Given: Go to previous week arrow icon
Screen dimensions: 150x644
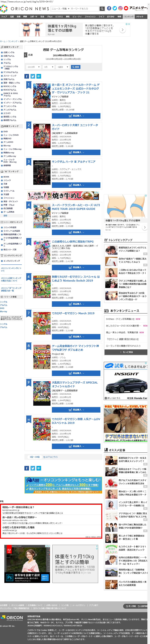Looking at the screenshot, I should (x=26, y=55).
